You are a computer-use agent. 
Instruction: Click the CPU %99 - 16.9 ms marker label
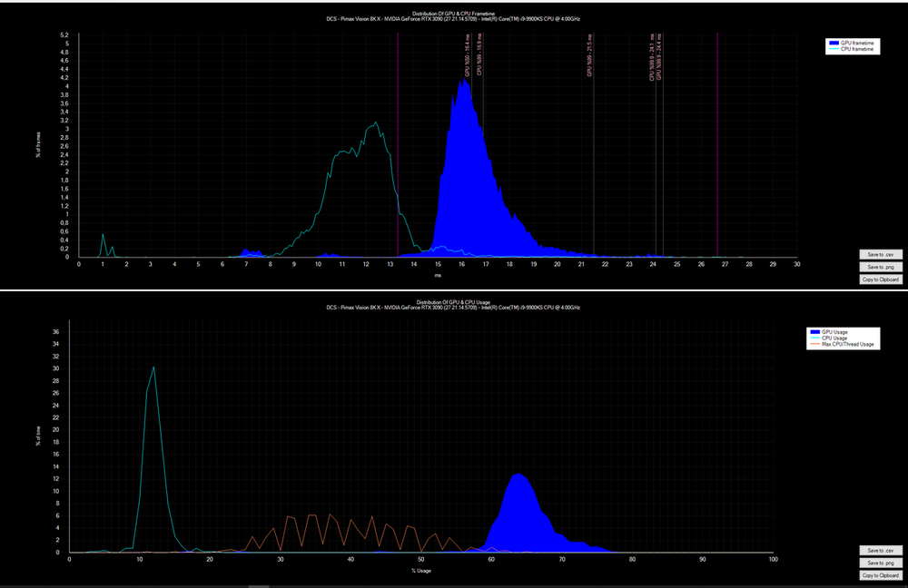[479, 54]
